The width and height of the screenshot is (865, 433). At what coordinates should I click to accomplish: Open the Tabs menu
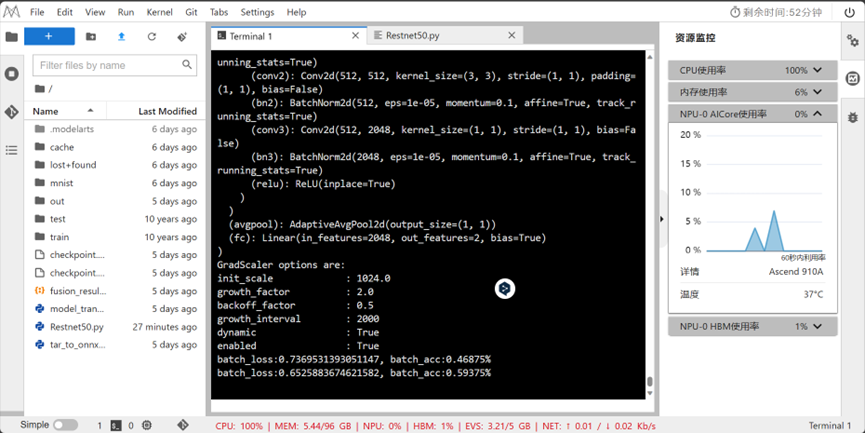(x=219, y=12)
